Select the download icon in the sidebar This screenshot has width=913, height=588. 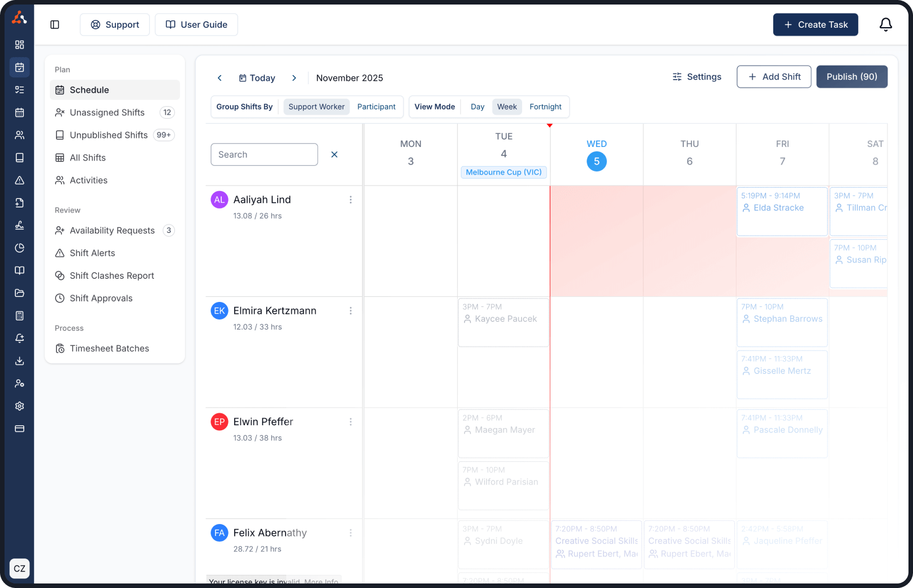19,361
